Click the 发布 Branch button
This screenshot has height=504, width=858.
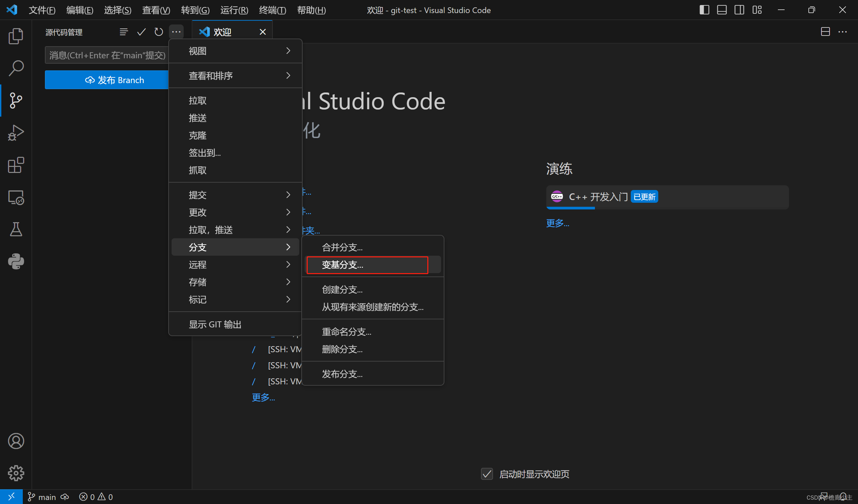coord(107,80)
